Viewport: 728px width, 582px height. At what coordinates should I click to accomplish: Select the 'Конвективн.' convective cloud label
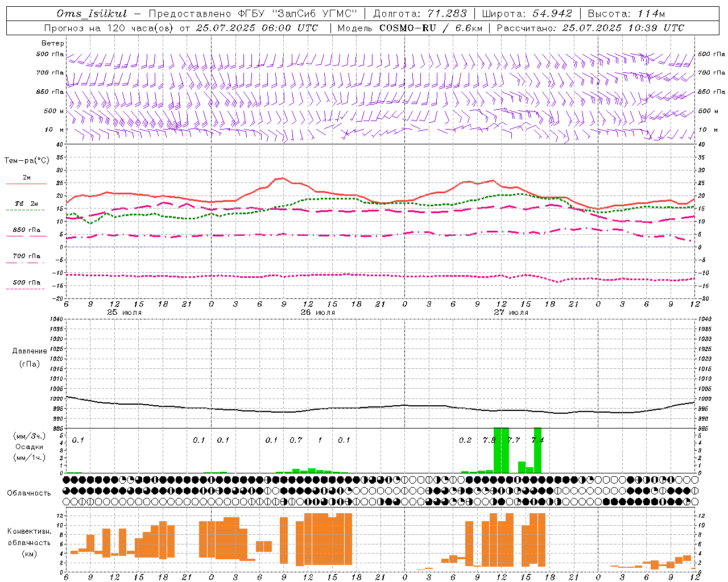point(30,531)
